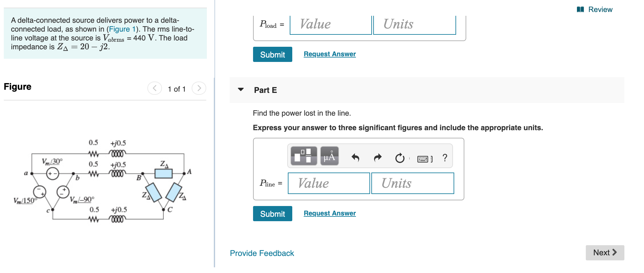The height and width of the screenshot is (273, 644).
Task: Redo the last answer edit
Action: coord(378,157)
